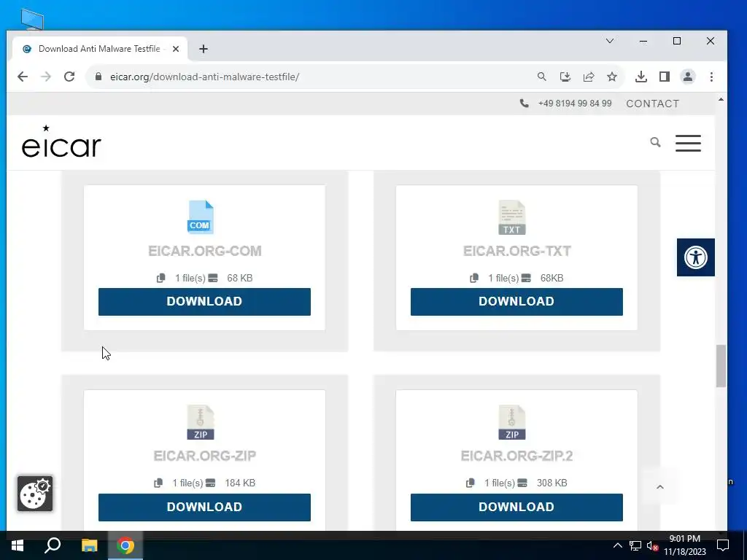This screenshot has height=560, width=747.
Task: Open Chrome downloads tray
Action: [640, 77]
